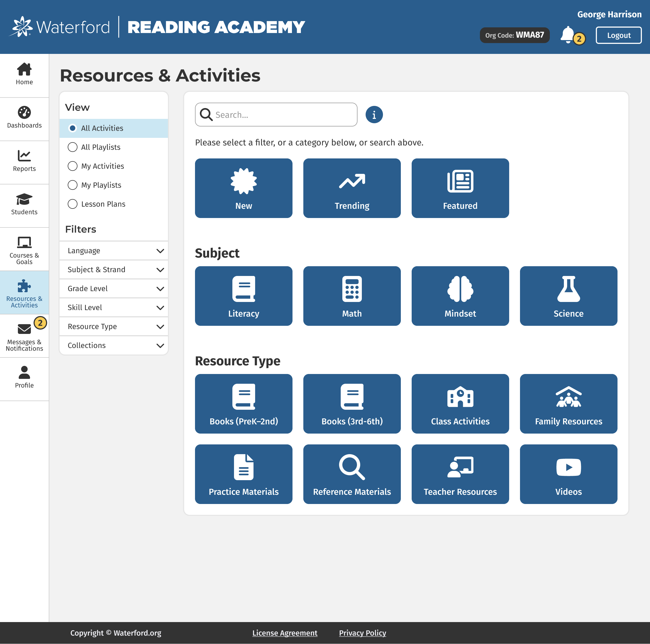650x644 pixels.
Task: Choose the Lesson Plans view option
Action: pyautogui.click(x=73, y=204)
